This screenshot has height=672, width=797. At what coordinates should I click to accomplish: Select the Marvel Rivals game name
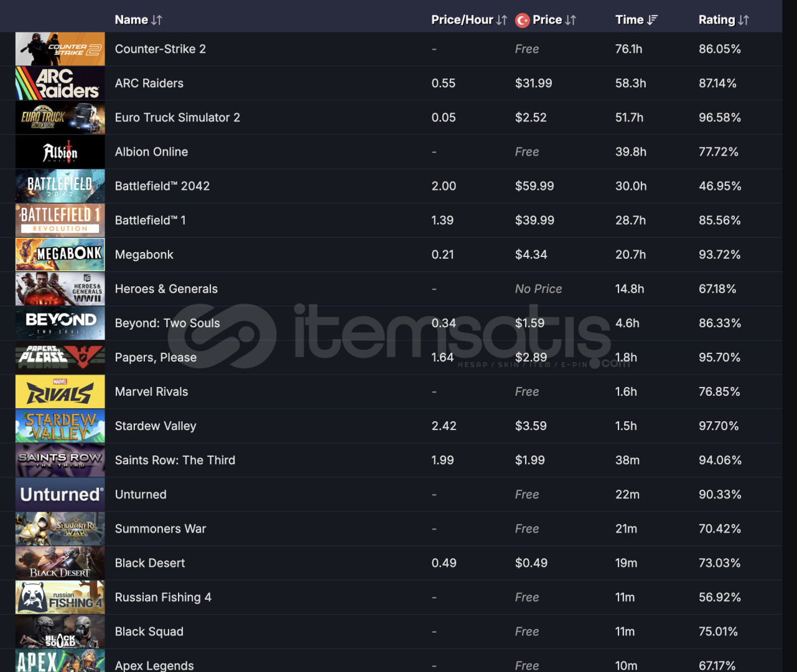point(151,392)
